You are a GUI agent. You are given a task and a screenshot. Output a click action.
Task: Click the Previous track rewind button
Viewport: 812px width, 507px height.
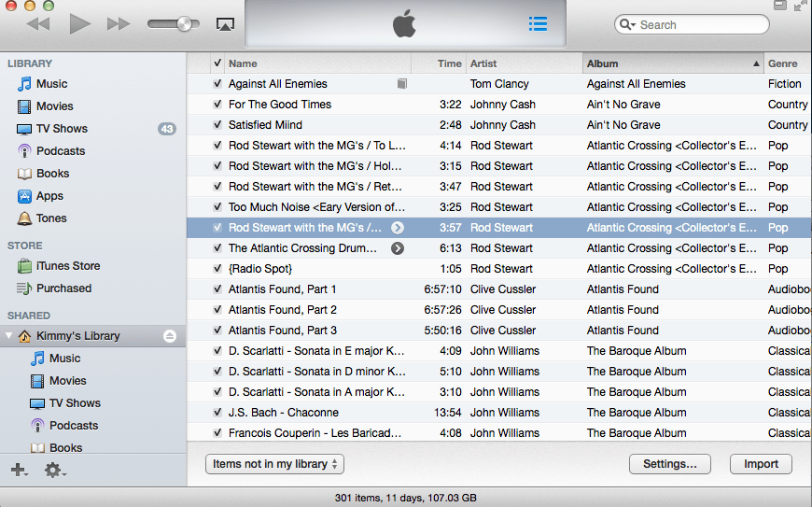[x=38, y=24]
